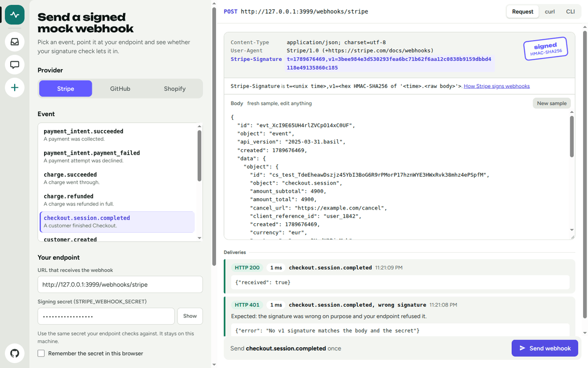Open How Stripe signs webhooks link
The width and height of the screenshot is (588, 368).
click(x=496, y=86)
